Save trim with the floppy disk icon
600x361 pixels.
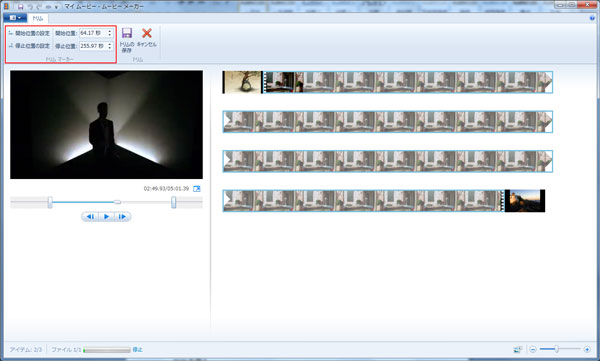click(127, 39)
